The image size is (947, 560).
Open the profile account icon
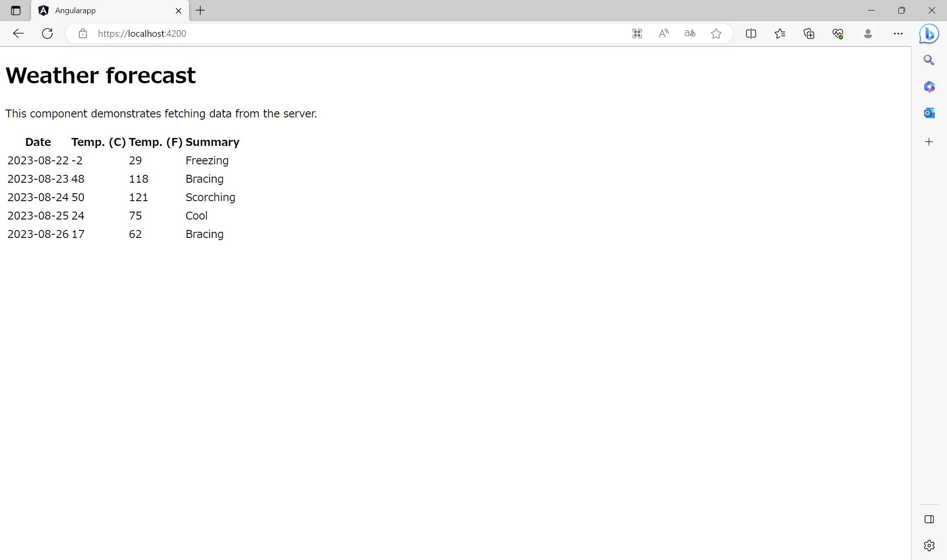click(x=868, y=34)
